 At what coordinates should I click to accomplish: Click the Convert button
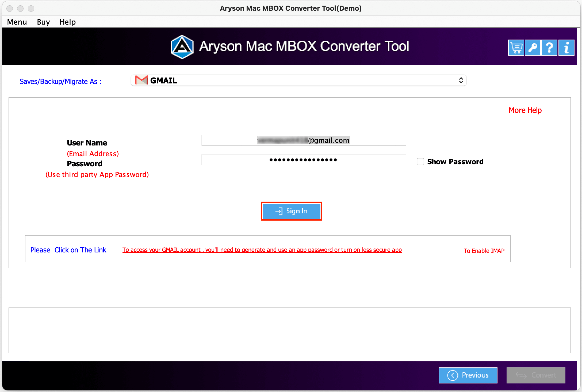(536, 375)
